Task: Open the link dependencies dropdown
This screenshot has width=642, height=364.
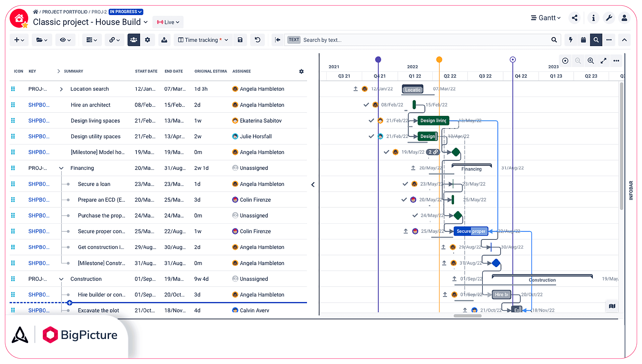Action: pos(114,40)
